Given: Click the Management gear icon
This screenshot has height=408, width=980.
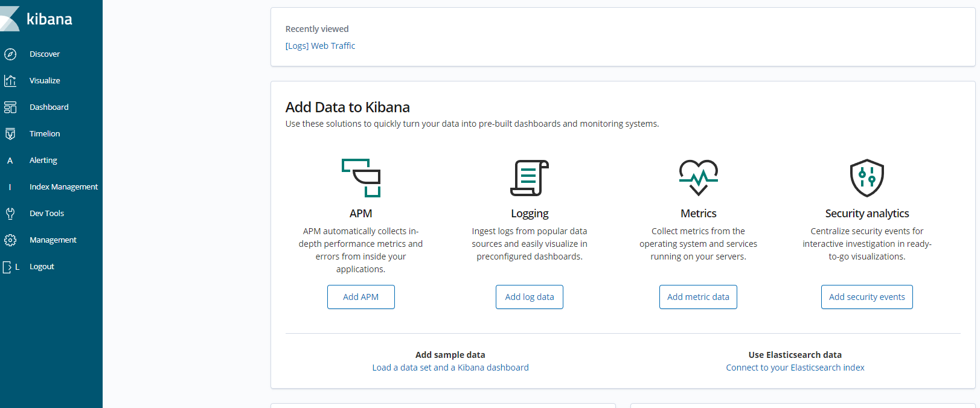Looking at the screenshot, I should [x=10, y=240].
